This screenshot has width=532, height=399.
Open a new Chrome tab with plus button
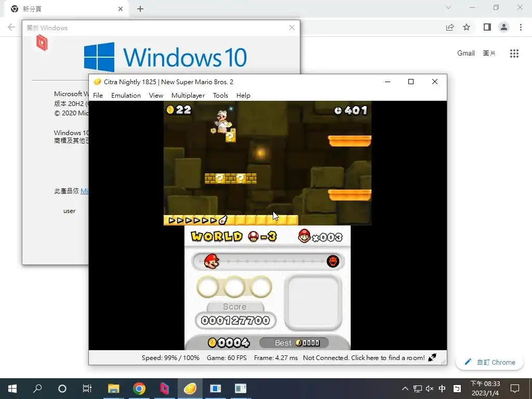click(140, 9)
